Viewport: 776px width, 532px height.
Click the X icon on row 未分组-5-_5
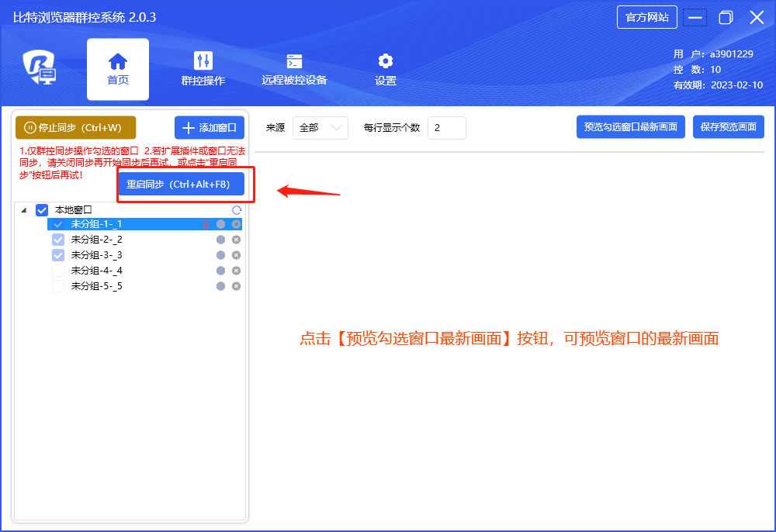(x=237, y=286)
